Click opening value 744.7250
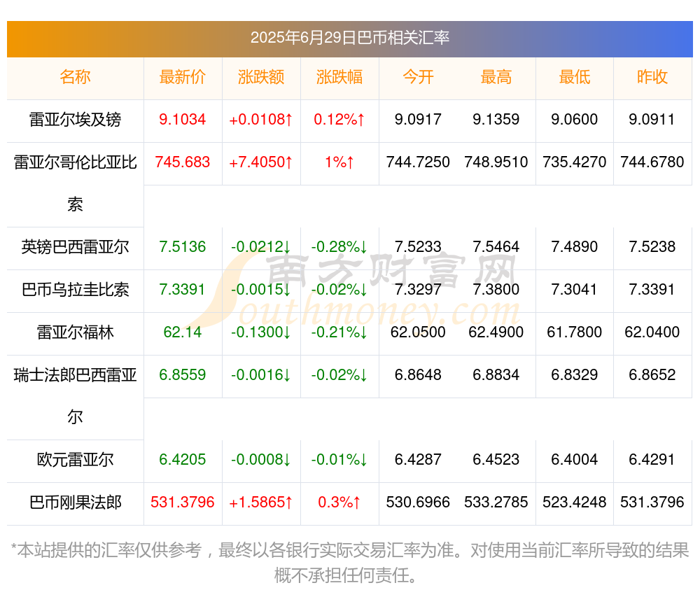 (x=418, y=162)
